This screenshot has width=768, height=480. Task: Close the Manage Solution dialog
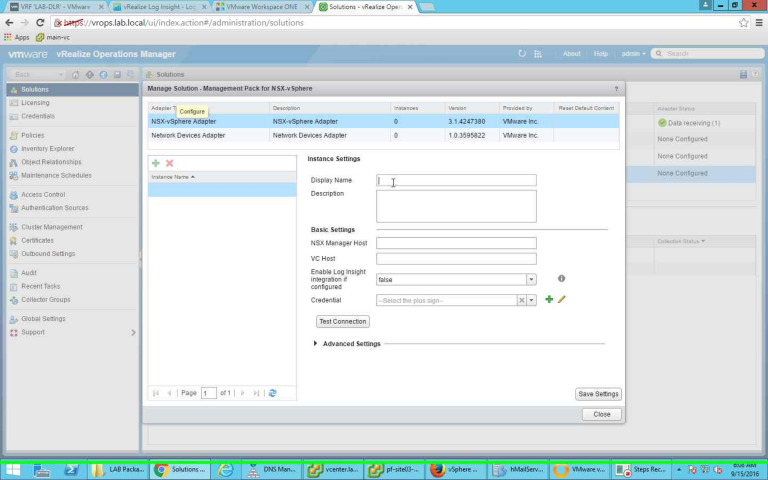(x=601, y=414)
